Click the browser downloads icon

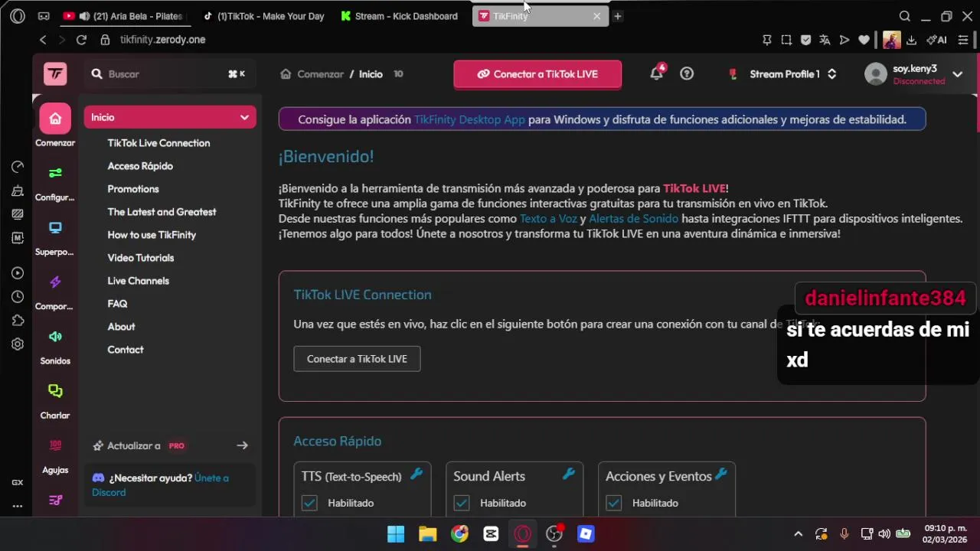pyautogui.click(x=912, y=40)
